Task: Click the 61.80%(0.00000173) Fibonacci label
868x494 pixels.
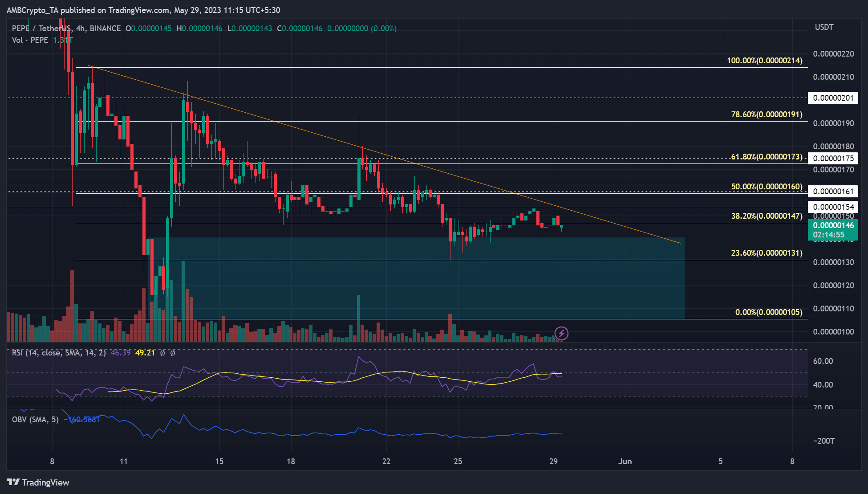Action: (x=767, y=157)
